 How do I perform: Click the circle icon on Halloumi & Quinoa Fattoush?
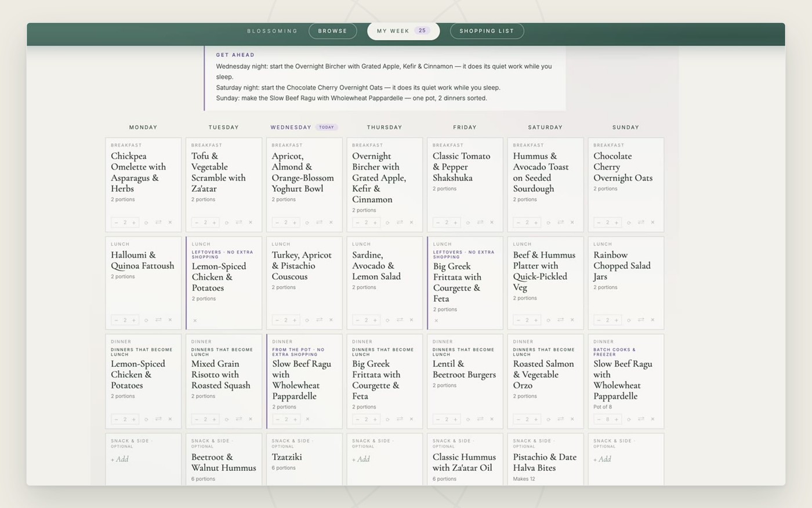(146, 320)
